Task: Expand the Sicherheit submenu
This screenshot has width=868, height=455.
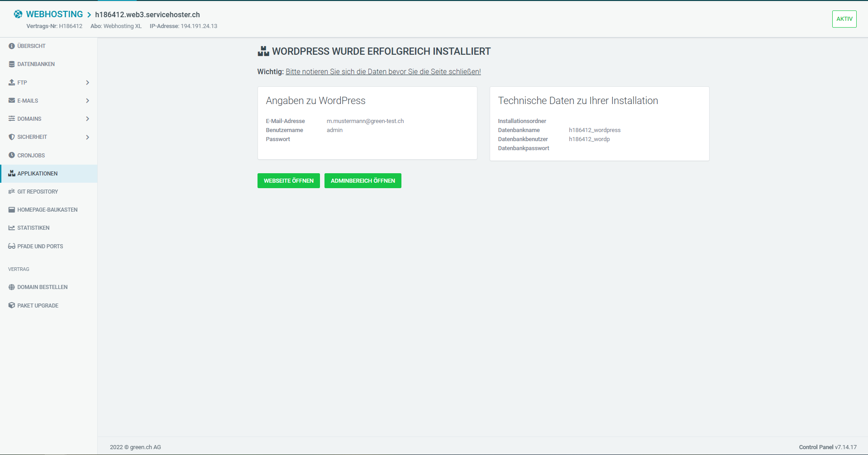Action: pos(87,137)
